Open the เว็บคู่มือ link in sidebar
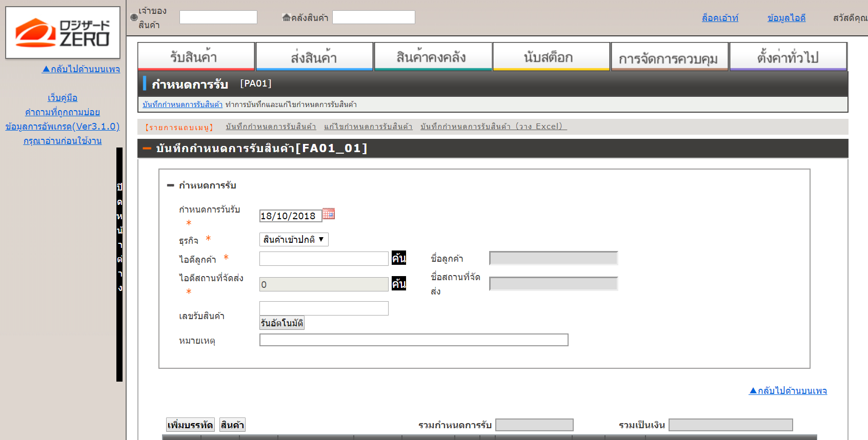The height and width of the screenshot is (440, 868). coord(63,98)
